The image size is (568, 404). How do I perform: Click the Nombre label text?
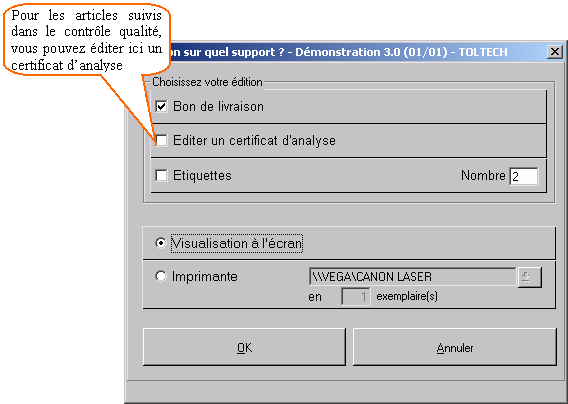pyautogui.click(x=483, y=175)
